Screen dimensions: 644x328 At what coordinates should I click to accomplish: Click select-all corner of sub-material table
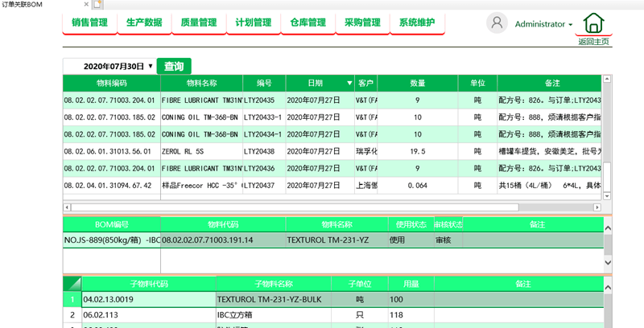tap(72, 284)
